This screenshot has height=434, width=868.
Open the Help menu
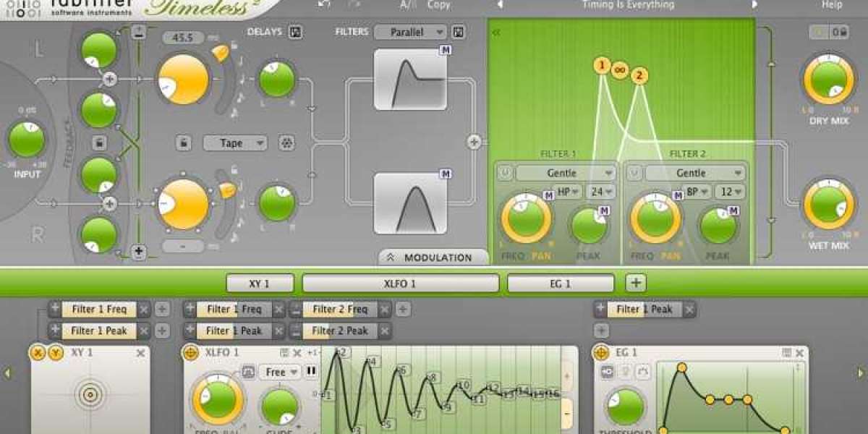click(832, 4)
